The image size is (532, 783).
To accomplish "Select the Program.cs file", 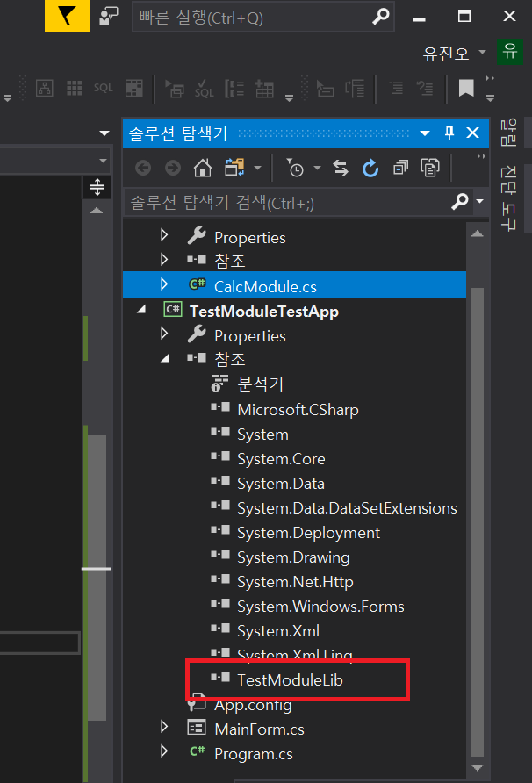I will coord(253,754).
